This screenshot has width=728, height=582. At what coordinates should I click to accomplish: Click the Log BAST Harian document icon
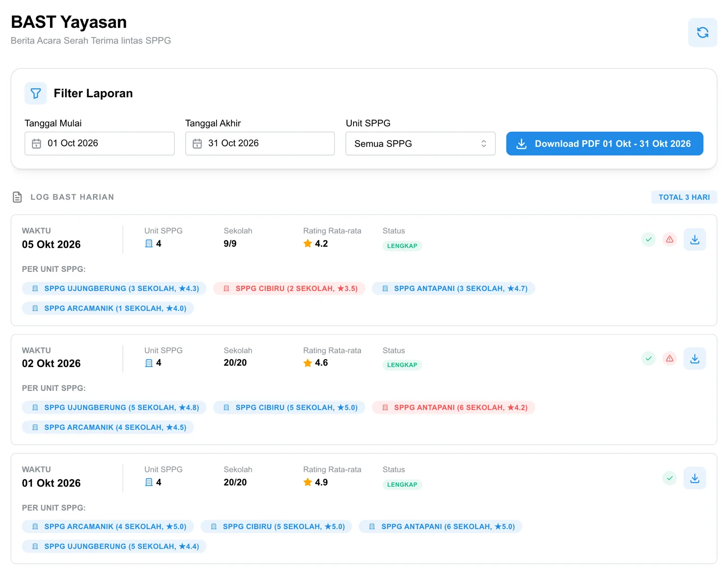point(17,197)
